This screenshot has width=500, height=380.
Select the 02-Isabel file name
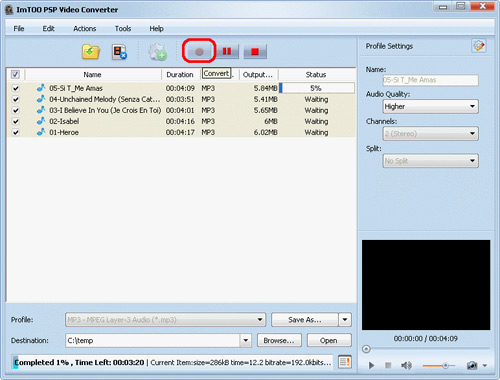pyautogui.click(x=64, y=121)
